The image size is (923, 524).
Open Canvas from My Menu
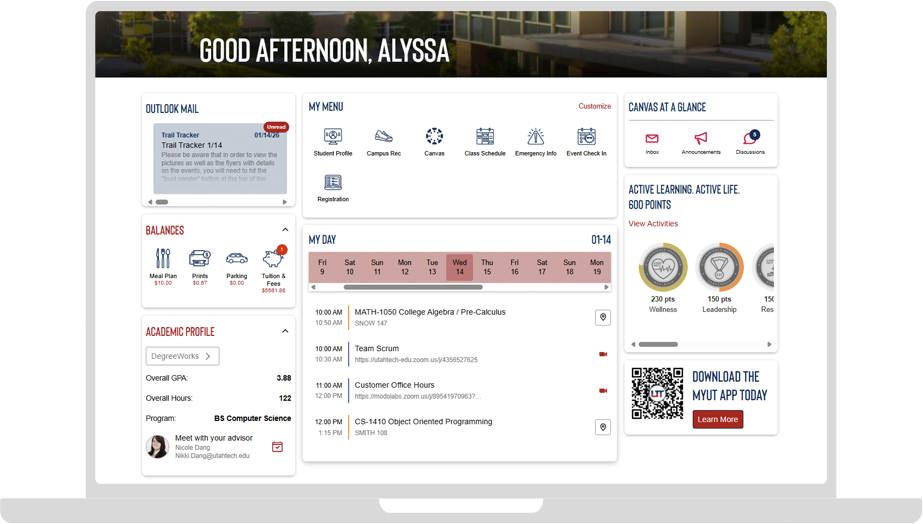coord(434,137)
